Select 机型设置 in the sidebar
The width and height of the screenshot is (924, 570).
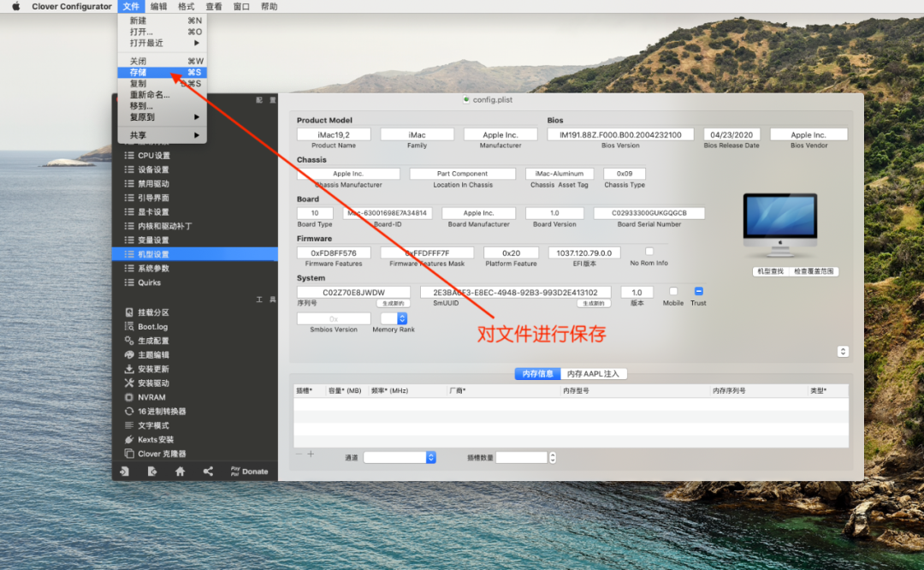click(194, 255)
